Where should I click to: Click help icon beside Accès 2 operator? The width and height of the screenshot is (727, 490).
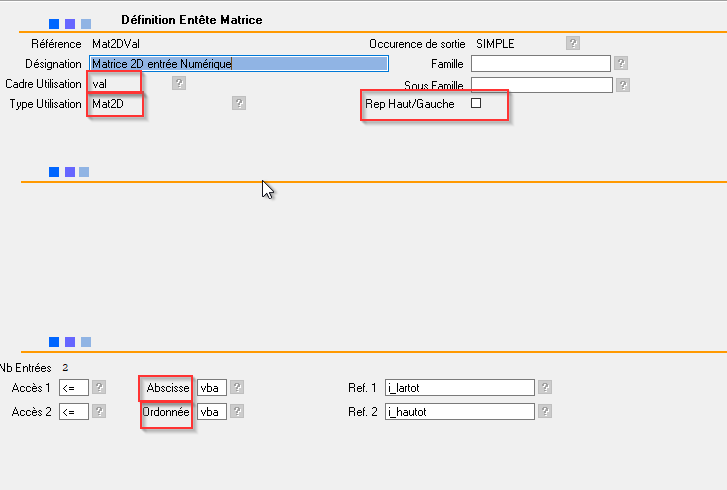[x=99, y=411]
